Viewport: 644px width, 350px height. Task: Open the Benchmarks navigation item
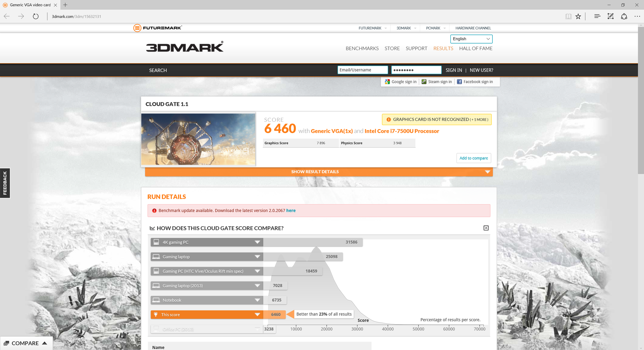pos(362,49)
